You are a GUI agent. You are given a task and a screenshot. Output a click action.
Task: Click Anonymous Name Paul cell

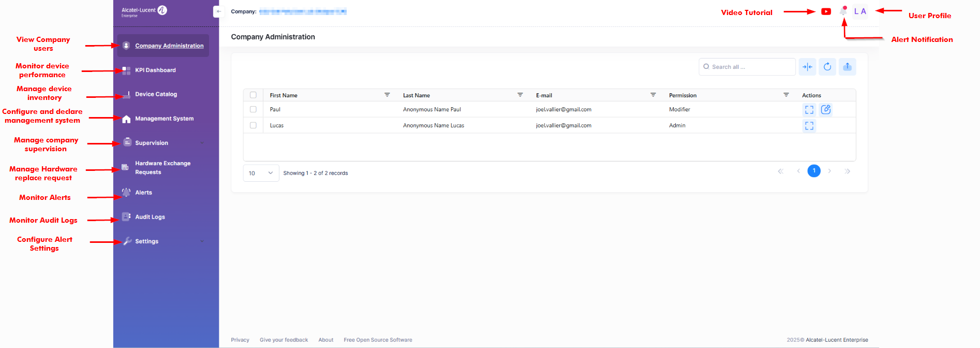point(432,109)
